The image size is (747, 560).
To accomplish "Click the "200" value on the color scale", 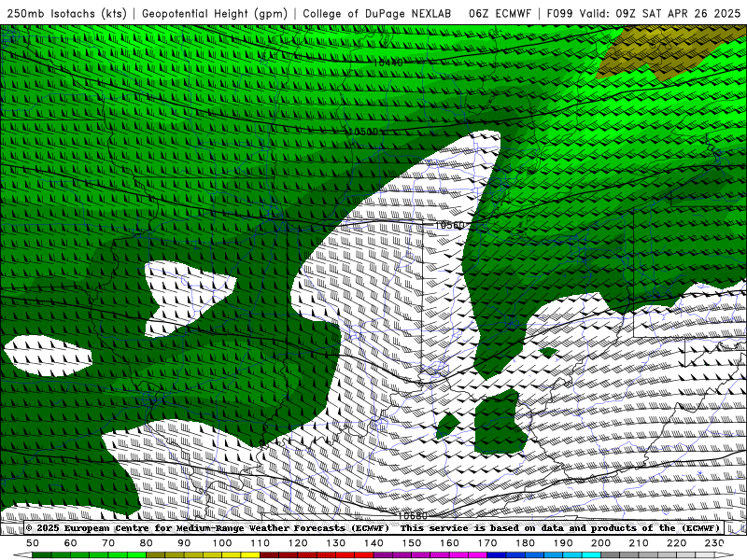I will [600, 543].
